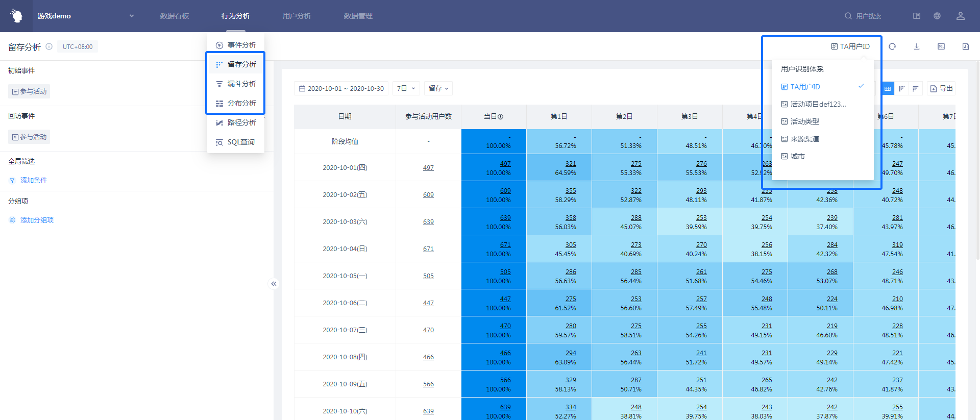Open the 留存 metric dropdown
The height and width of the screenshot is (420, 980).
[438, 88]
